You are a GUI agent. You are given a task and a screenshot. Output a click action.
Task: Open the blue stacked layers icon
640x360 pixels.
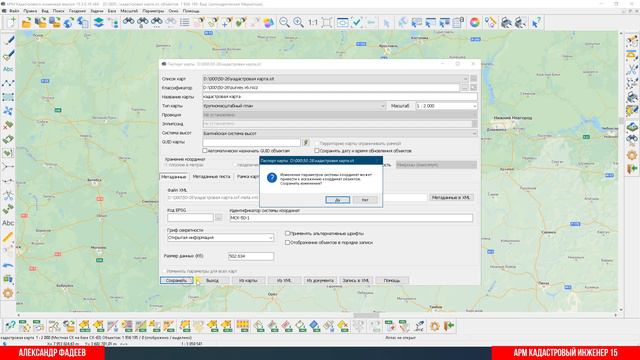click(98, 22)
